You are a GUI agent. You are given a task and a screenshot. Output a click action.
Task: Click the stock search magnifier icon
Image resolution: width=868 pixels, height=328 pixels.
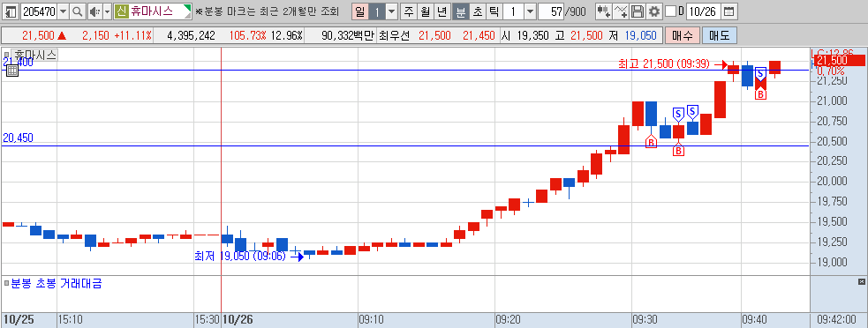78,11
